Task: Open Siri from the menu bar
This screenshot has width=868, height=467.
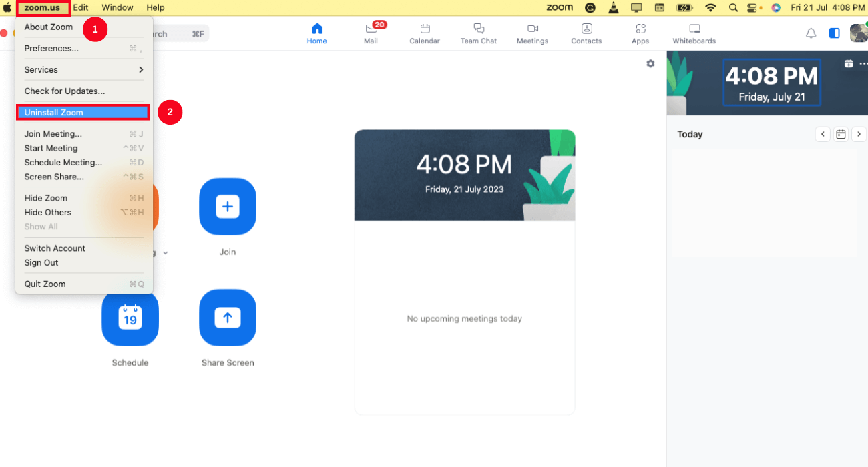Action: 775,8
